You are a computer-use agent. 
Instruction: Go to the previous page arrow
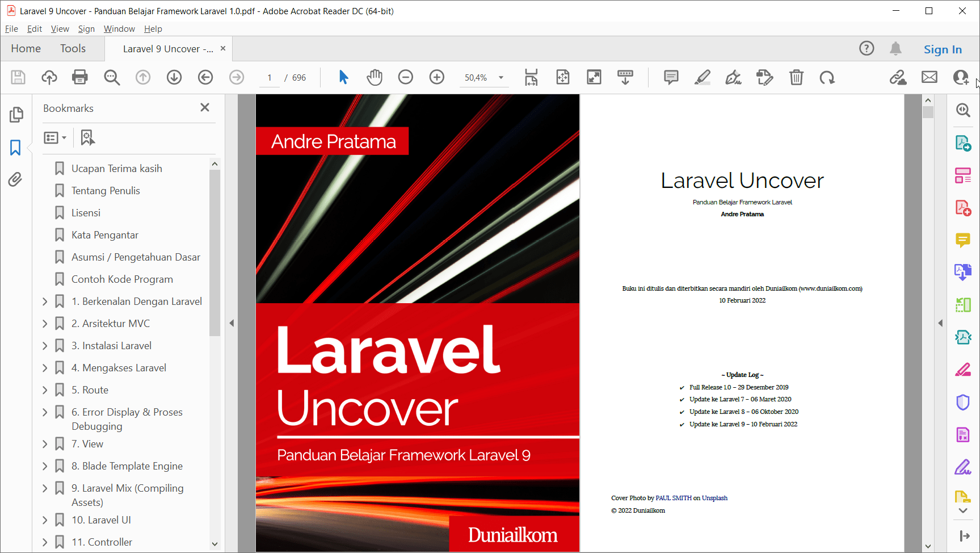point(143,77)
